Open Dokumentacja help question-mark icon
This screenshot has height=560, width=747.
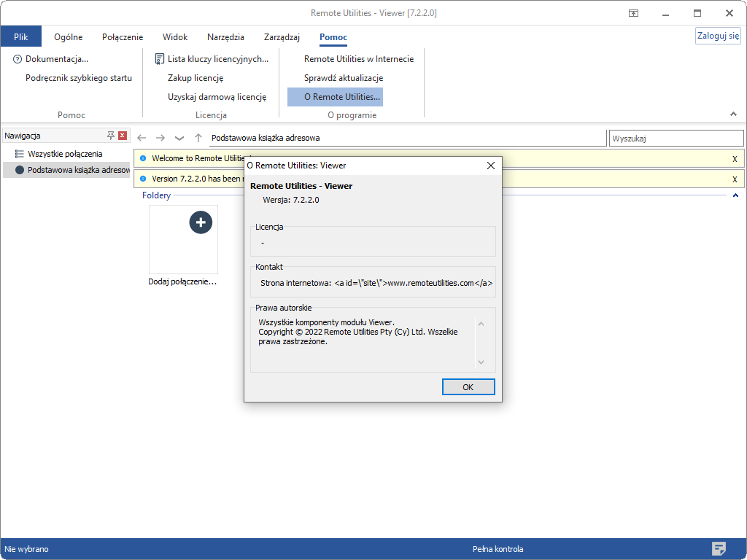(x=18, y=59)
